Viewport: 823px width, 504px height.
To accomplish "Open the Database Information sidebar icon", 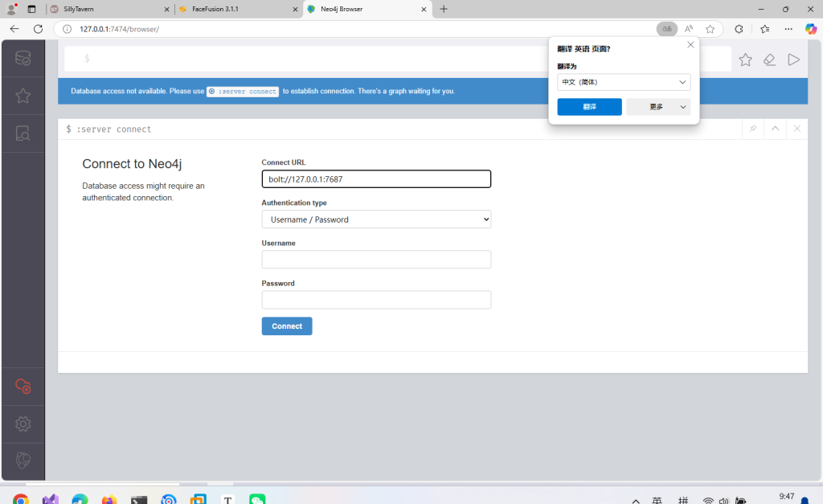I will tap(23, 58).
